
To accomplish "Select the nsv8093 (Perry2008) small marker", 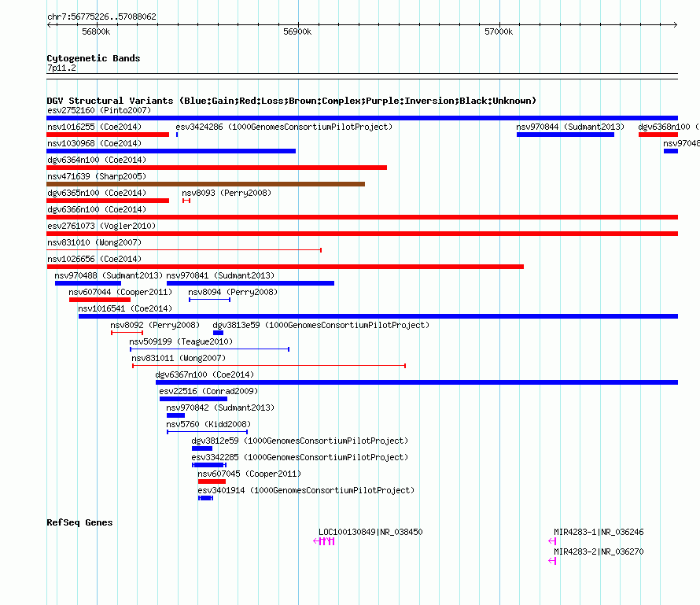I will point(186,201).
